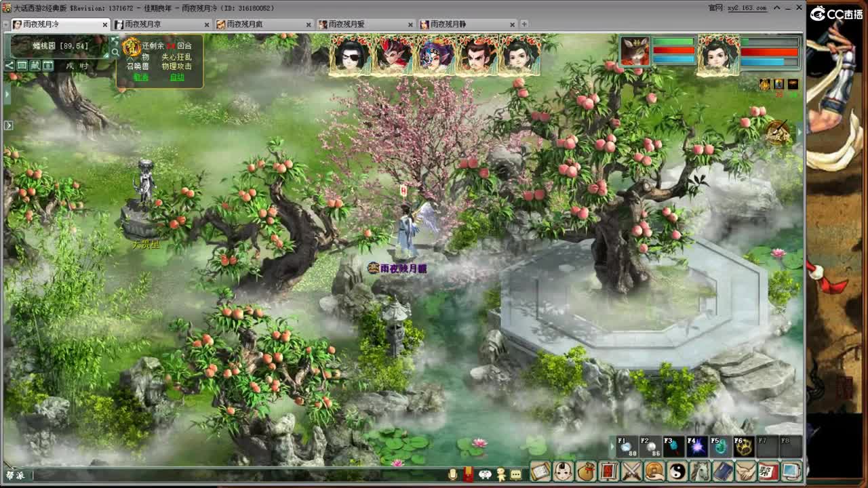Switch to the 雨夜残月静 character tab
Image resolution: width=868 pixels, height=488 pixels.
click(x=467, y=24)
